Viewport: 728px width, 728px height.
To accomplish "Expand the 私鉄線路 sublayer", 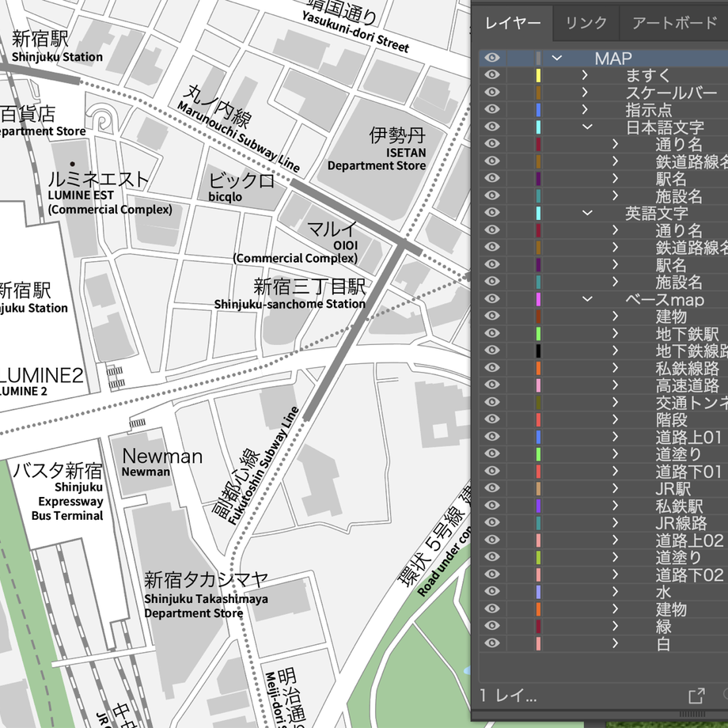I will coord(615,367).
